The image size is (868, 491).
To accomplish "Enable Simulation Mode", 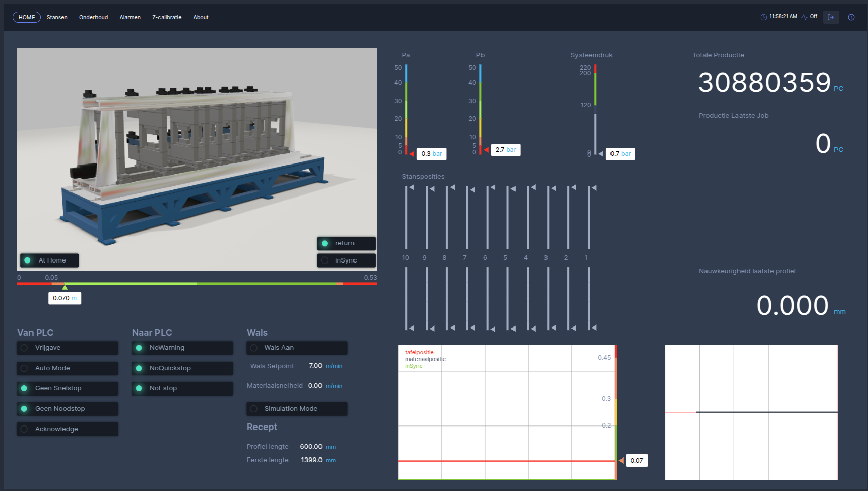I will point(297,409).
